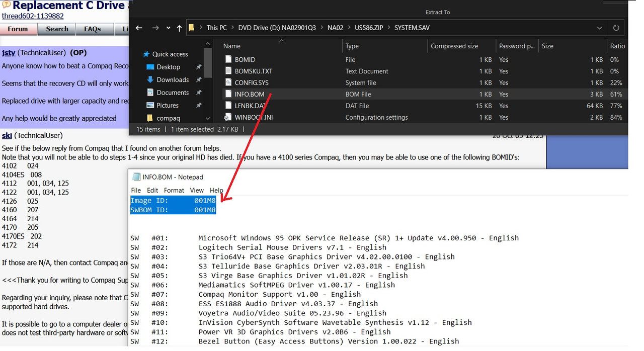
Task: Open the Forum tab on the web page
Action: click(18, 29)
